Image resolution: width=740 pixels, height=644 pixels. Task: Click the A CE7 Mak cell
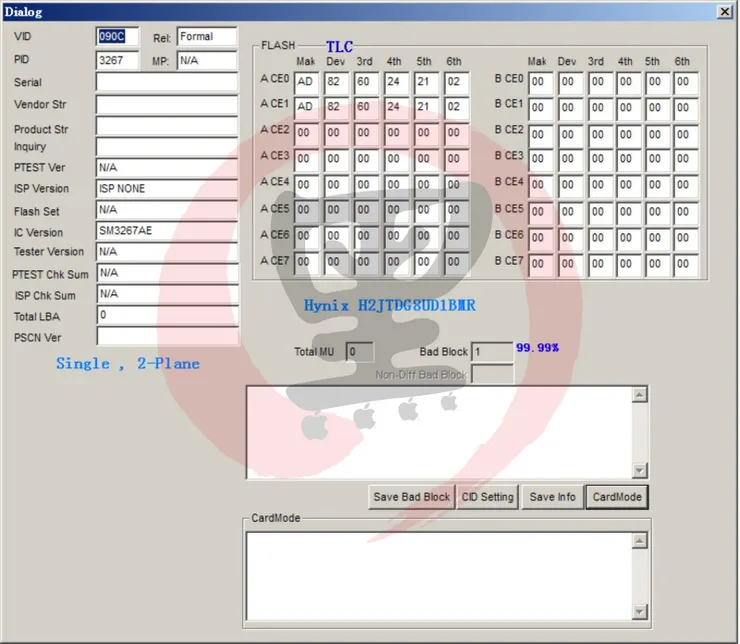pyautogui.click(x=306, y=263)
